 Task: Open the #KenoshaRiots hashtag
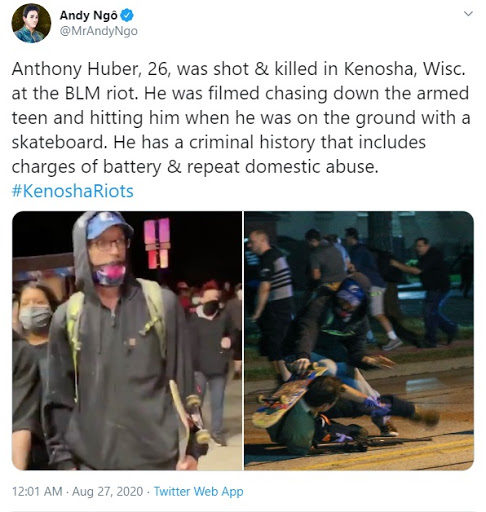pos(73,191)
